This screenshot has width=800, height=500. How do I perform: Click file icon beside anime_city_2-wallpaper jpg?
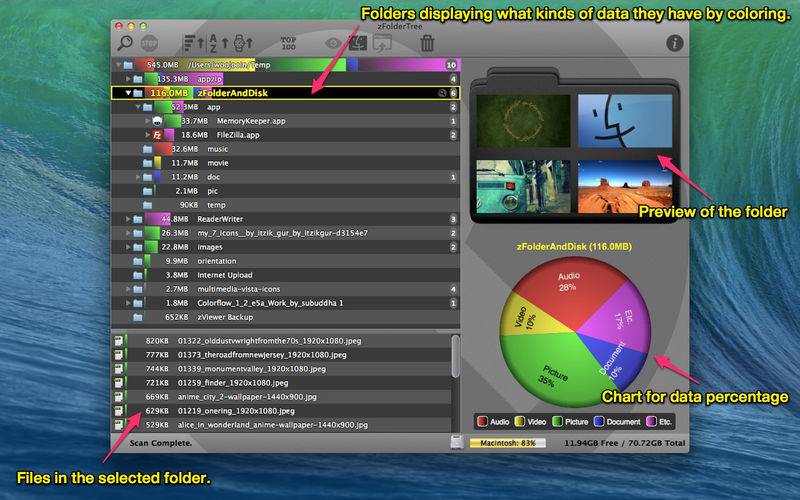click(x=119, y=397)
